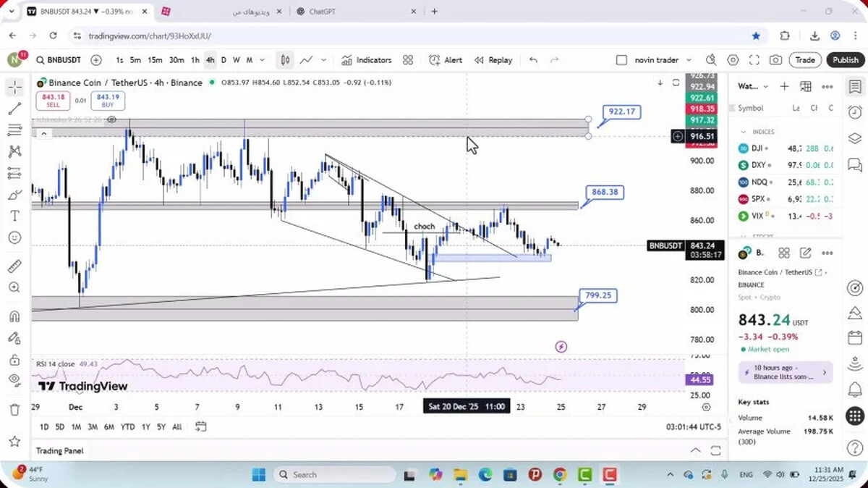Viewport: 868px width, 488px height.
Task: Expand the Trading Panel chevron
Action: [696, 450]
